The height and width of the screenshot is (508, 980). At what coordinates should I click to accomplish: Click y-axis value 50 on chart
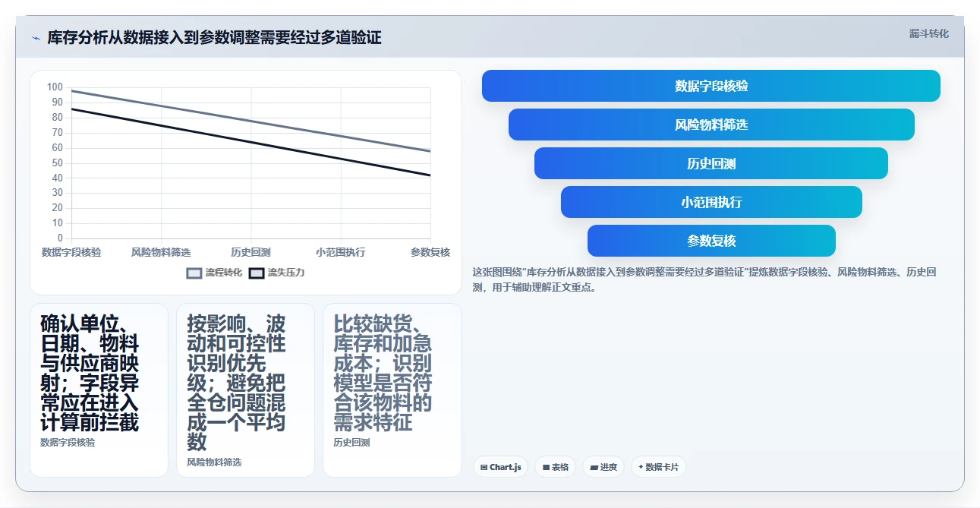tap(58, 162)
